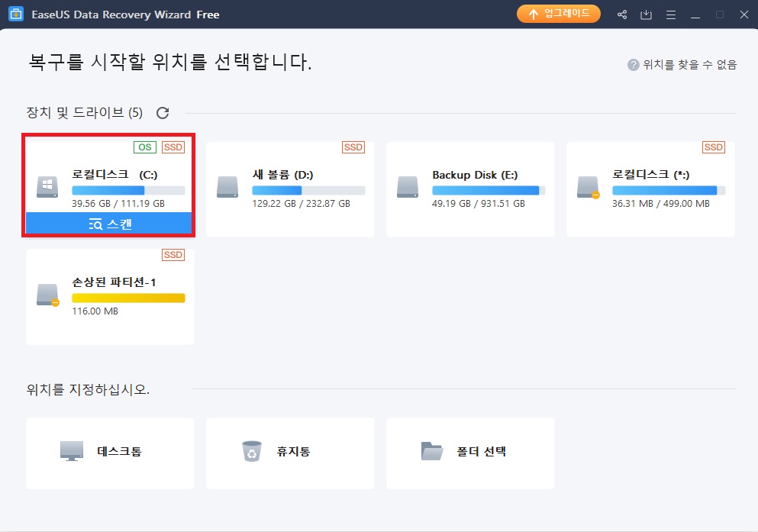Screen dimensions: 758x532
Task: Click the C: drive usage bar
Action: point(128,190)
